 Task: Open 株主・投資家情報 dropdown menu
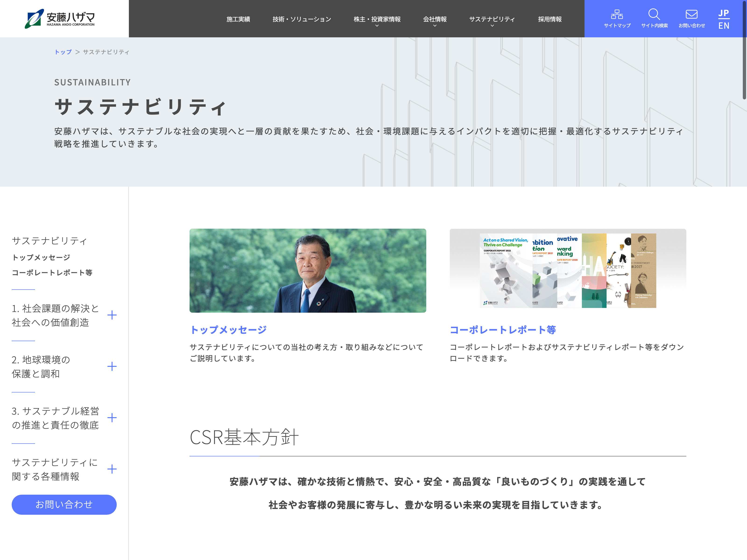[377, 20]
